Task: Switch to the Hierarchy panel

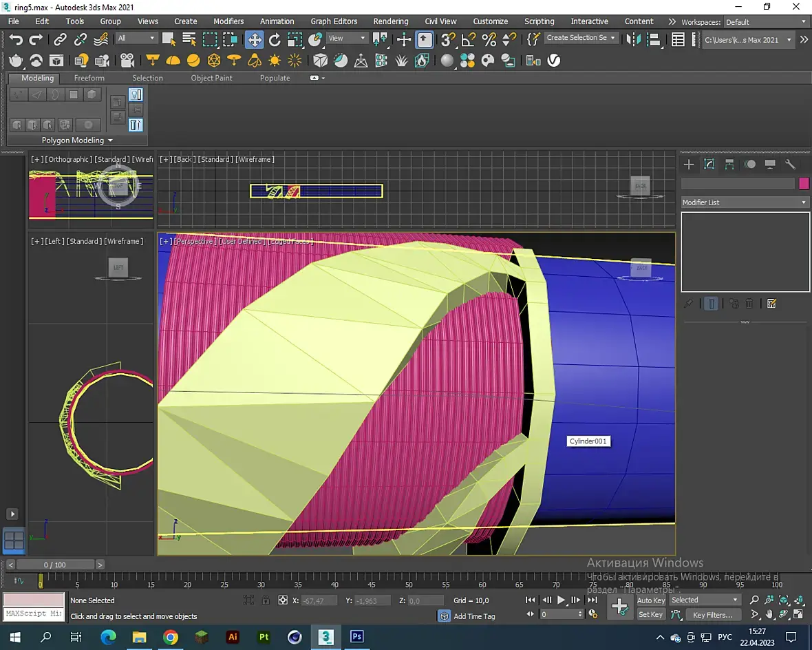Action: (729, 165)
